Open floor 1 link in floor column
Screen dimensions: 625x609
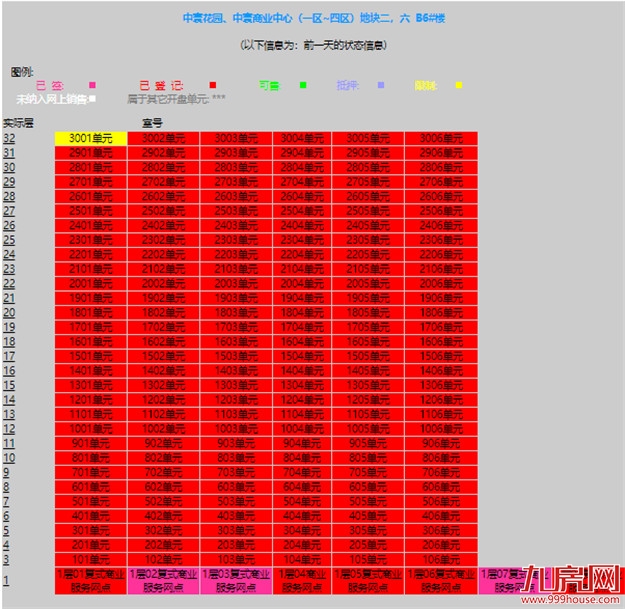(x=6, y=580)
